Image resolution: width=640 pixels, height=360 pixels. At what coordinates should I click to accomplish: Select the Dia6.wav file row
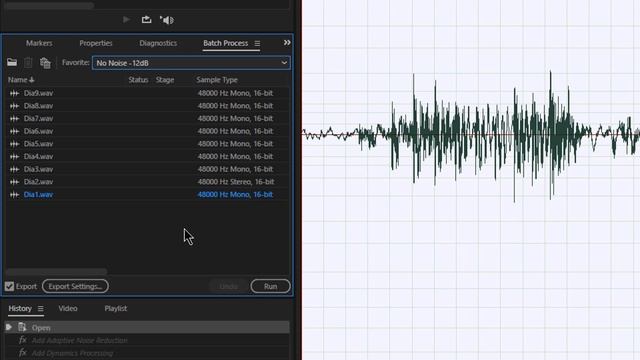point(147,131)
